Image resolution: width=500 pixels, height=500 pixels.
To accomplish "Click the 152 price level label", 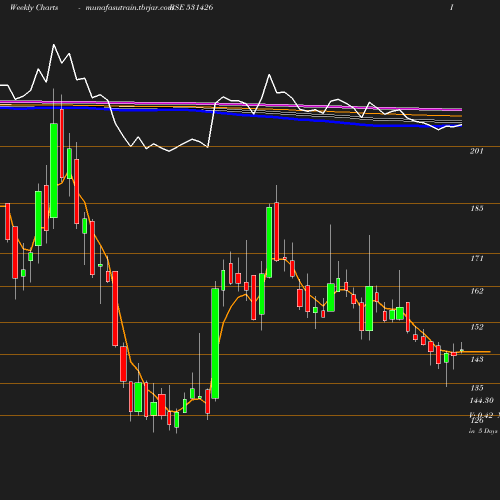I will point(477,327).
